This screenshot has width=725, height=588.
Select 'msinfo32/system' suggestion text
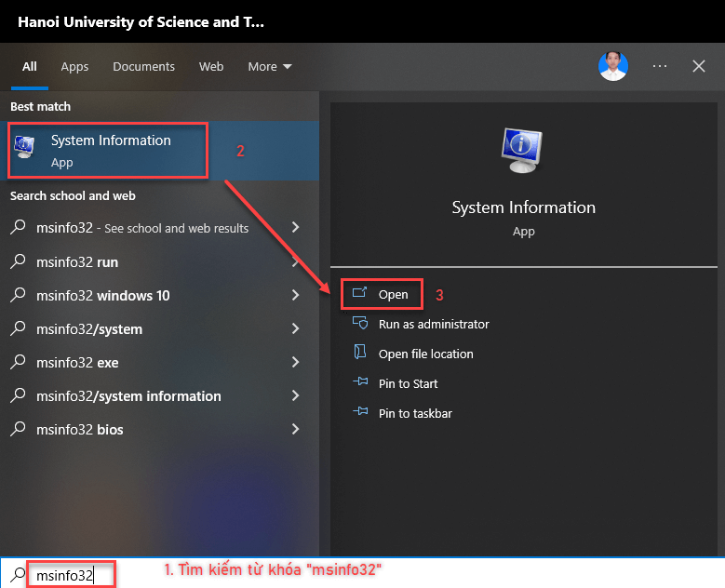pyautogui.click(x=89, y=329)
